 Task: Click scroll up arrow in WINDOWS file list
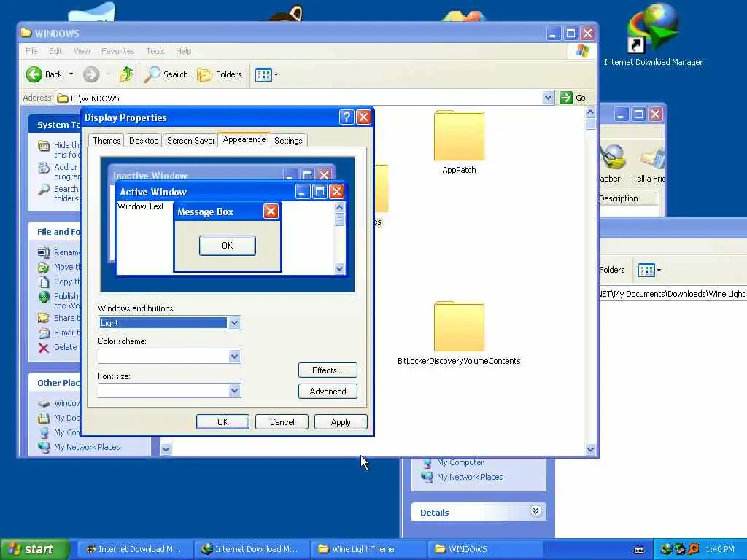click(x=590, y=112)
